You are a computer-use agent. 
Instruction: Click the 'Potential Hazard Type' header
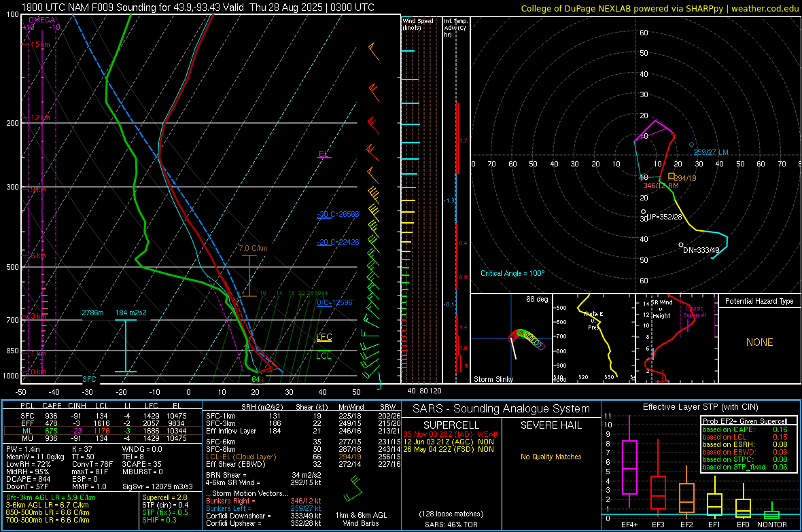pyautogui.click(x=759, y=301)
